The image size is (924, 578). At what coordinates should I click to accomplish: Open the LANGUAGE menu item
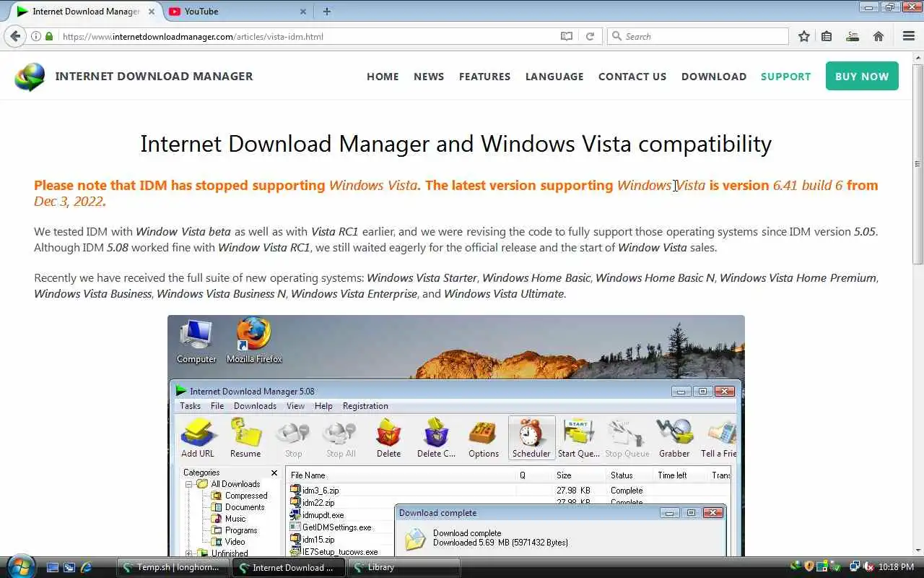554,77
